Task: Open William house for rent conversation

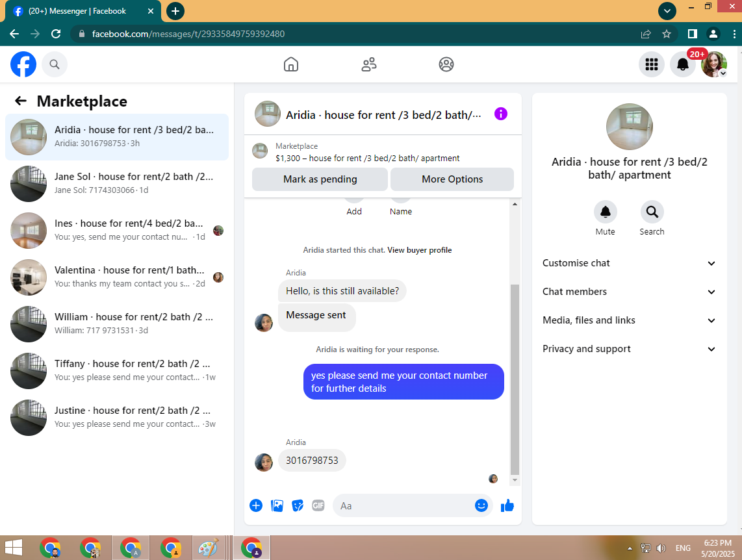Action: point(117,324)
